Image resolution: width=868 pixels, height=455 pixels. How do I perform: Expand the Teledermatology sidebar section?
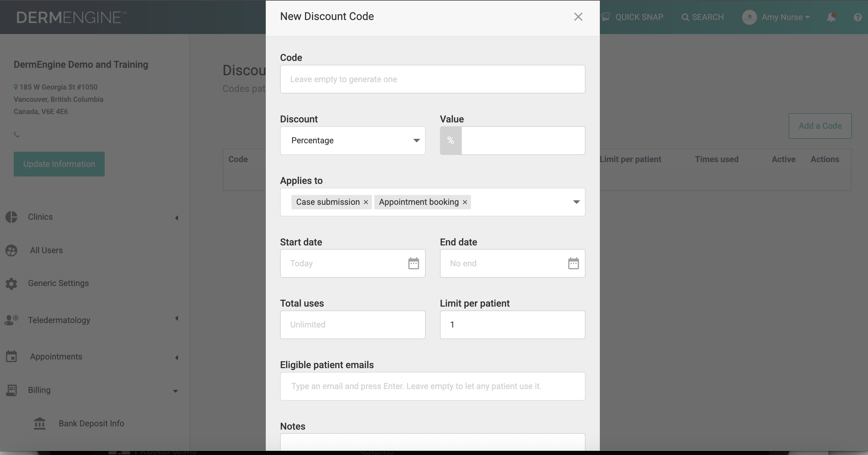click(177, 318)
